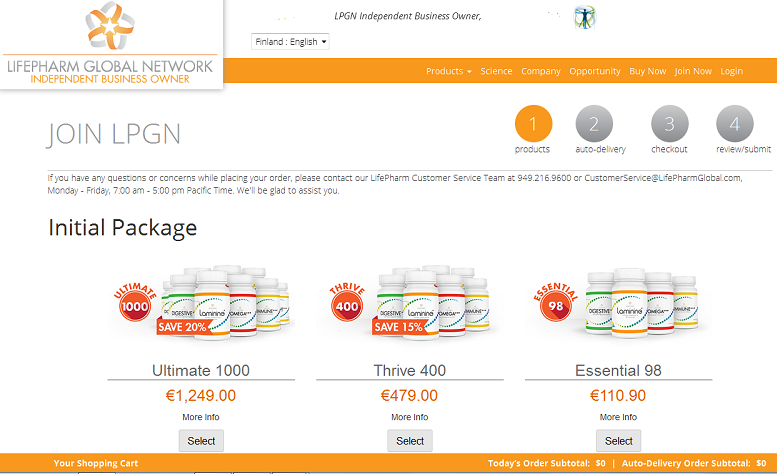Expand the Products menu
This screenshot has height=474, width=777.
click(448, 71)
